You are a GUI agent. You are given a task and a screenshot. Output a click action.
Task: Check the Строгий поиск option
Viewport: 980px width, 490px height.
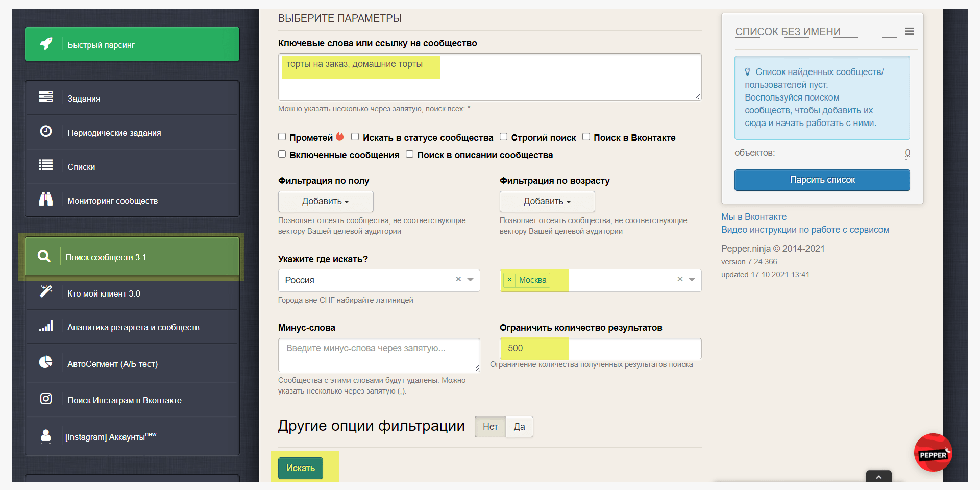point(503,137)
